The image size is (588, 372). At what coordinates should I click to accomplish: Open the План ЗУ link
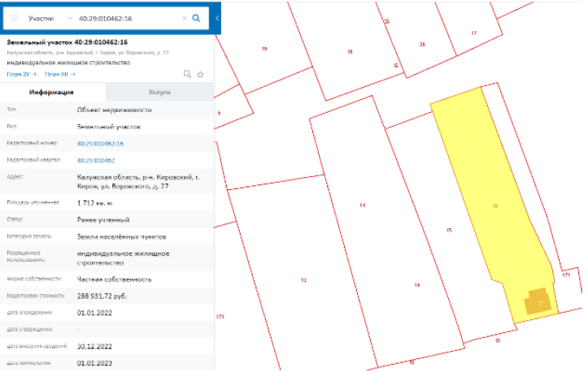coord(22,74)
